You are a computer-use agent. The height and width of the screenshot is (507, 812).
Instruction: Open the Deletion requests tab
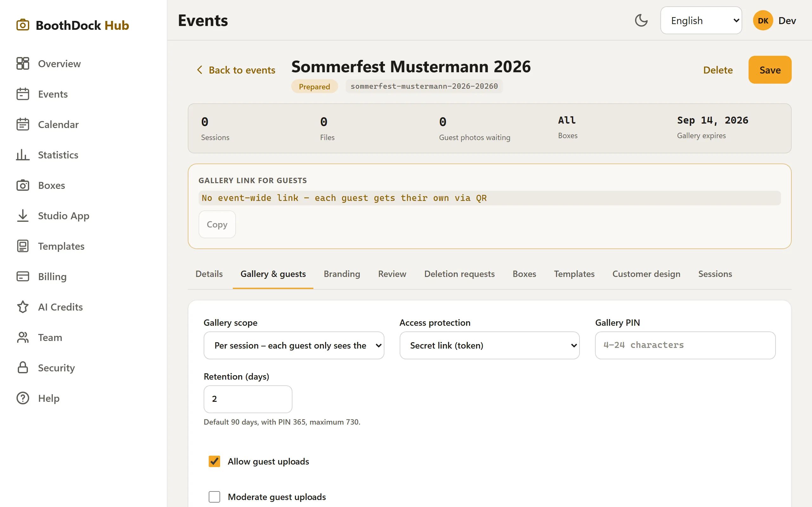pos(459,274)
